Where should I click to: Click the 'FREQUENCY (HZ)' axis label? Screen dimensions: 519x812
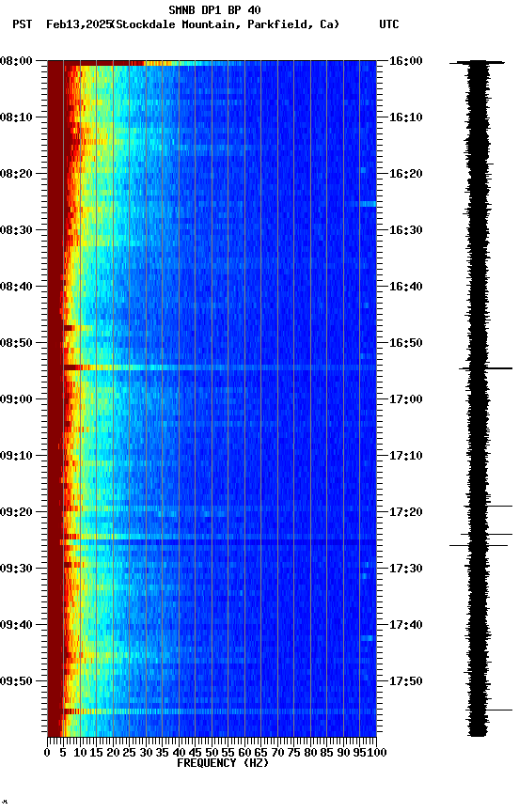(x=223, y=763)
